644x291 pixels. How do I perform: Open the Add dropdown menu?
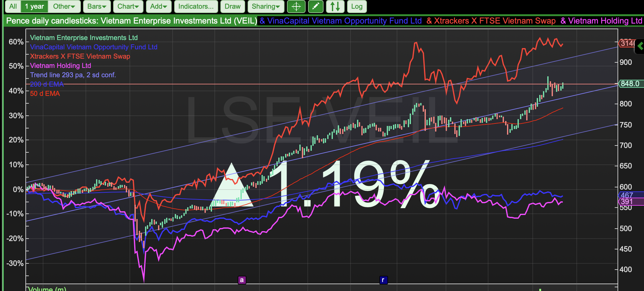[158, 7]
